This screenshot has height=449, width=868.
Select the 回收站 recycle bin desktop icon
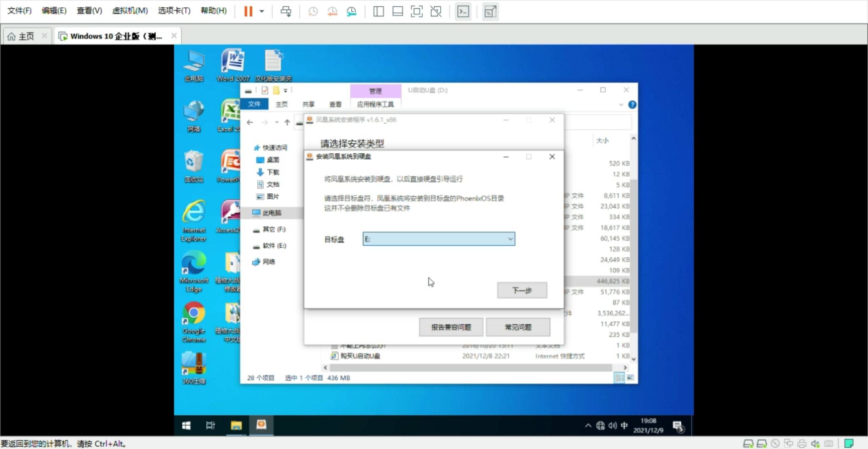point(194,166)
